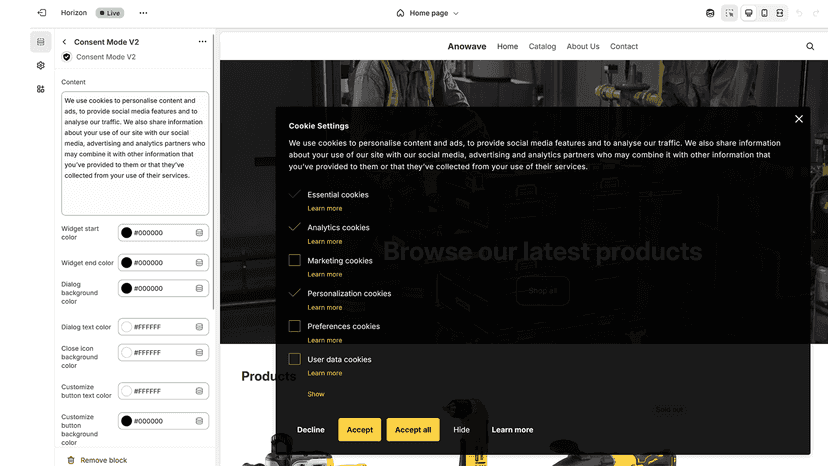Click Learn more under Marketing cookies
The image size is (828, 466).
pyautogui.click(x=325, y=274)
